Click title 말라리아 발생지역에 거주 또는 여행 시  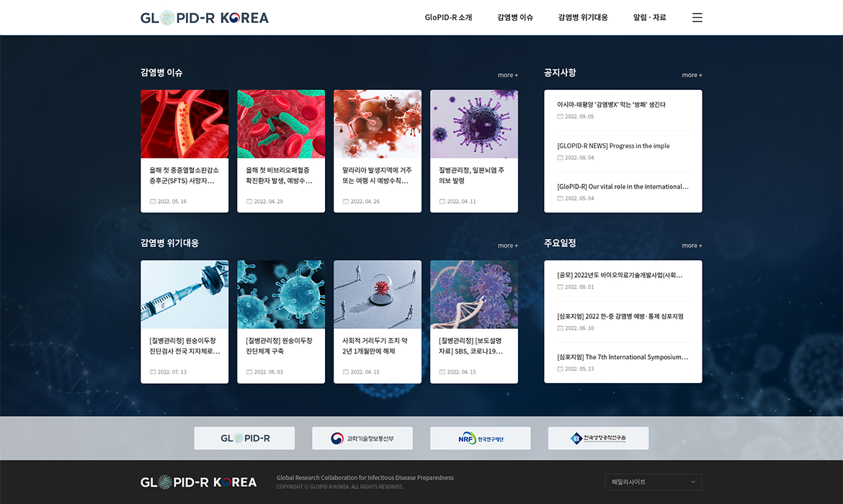tap(377, 175)
